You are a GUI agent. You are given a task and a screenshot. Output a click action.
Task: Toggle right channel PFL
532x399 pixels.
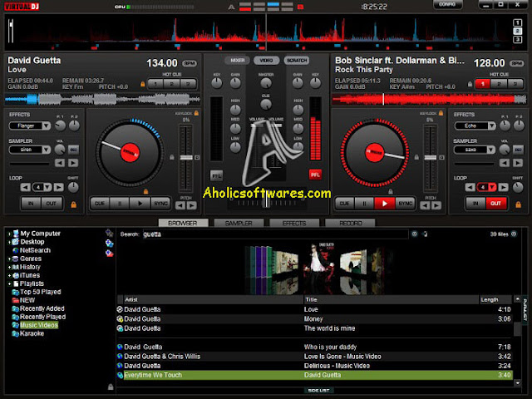tap(315, 175)
